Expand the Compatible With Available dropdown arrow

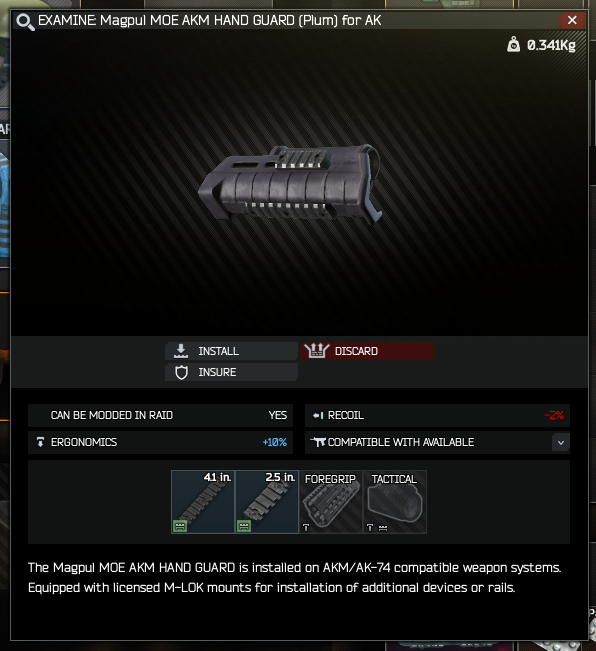click(561, 443)
